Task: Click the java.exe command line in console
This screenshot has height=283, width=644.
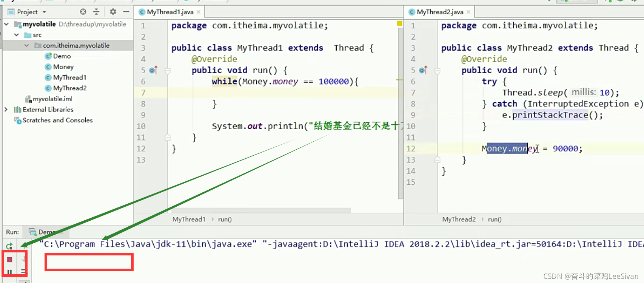Action: click(341, 244)
